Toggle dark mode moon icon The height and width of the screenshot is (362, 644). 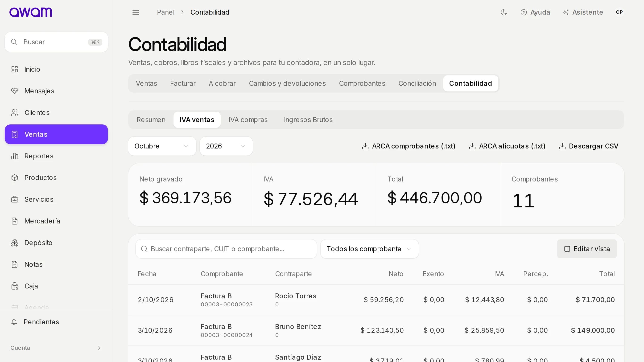[504, 12]
